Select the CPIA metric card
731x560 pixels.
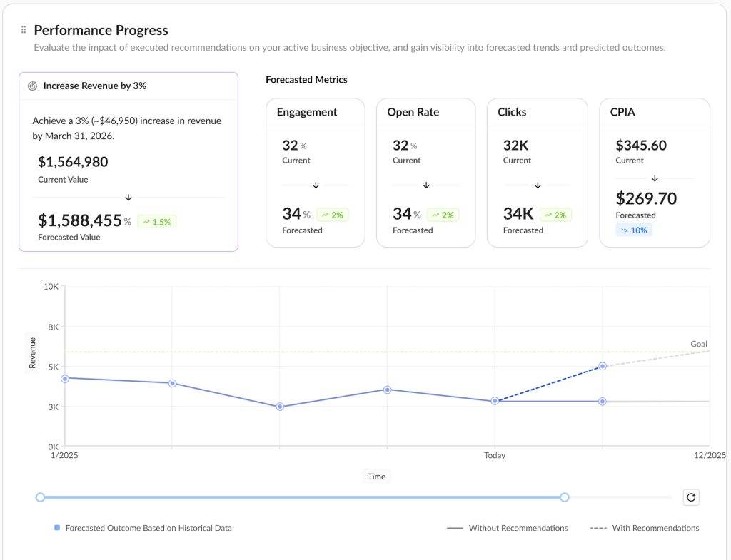click(655, 173)
